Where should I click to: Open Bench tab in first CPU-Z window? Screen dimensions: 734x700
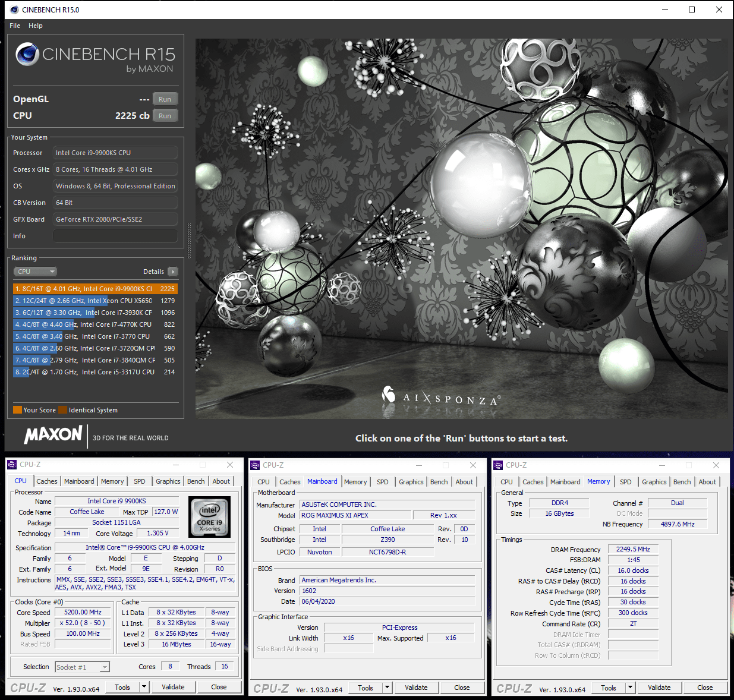[x=196, y=481]
